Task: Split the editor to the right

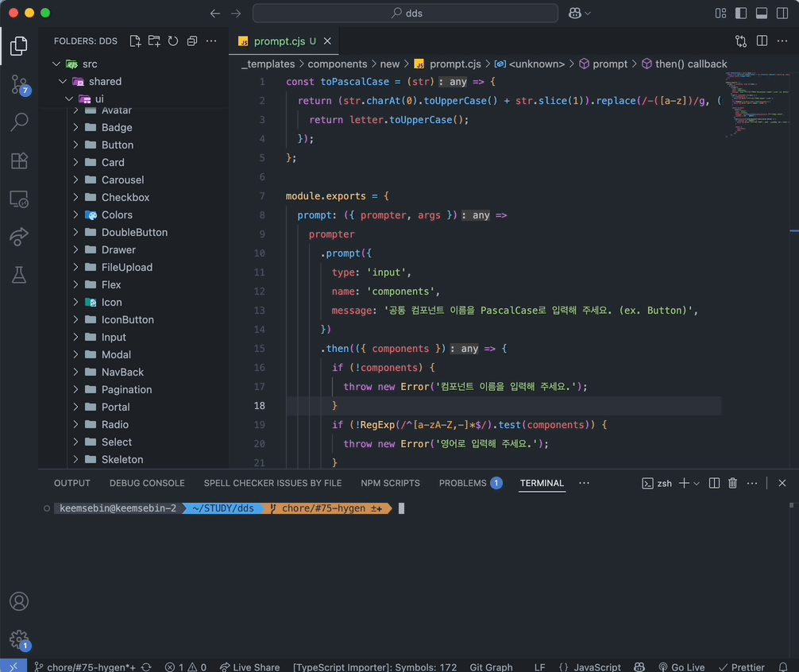Action: (762, 41)
